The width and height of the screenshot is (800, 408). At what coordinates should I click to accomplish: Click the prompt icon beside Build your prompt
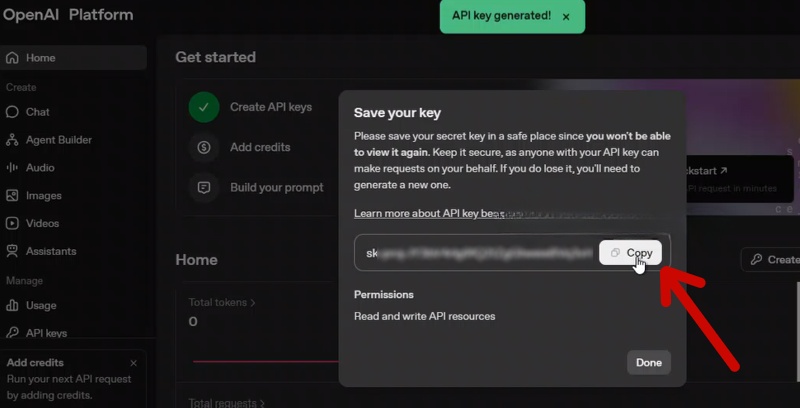click(204, 188)
